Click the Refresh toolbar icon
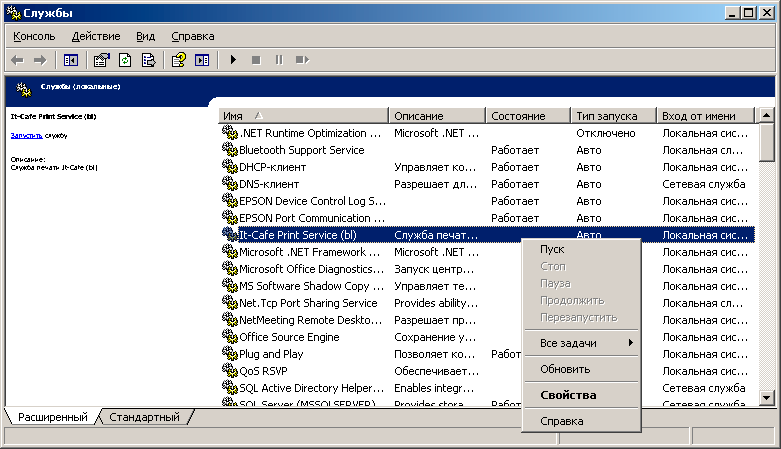The image size is (781, 449). [125, 60]
